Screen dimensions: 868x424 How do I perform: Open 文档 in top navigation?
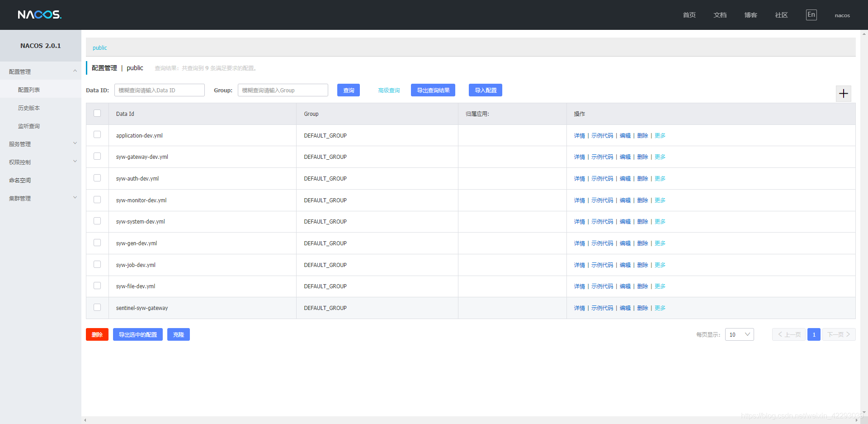click(x=720, y=15)
